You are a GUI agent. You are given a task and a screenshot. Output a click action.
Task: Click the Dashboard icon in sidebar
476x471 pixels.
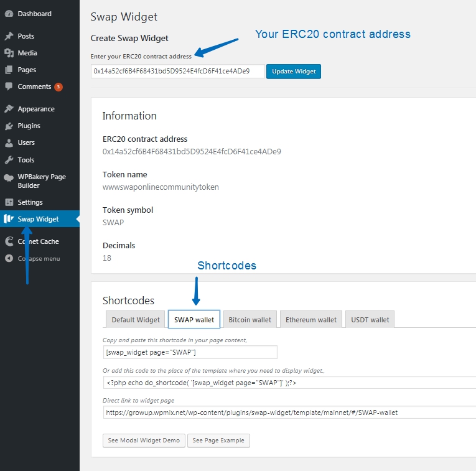(x=9, y=14)
